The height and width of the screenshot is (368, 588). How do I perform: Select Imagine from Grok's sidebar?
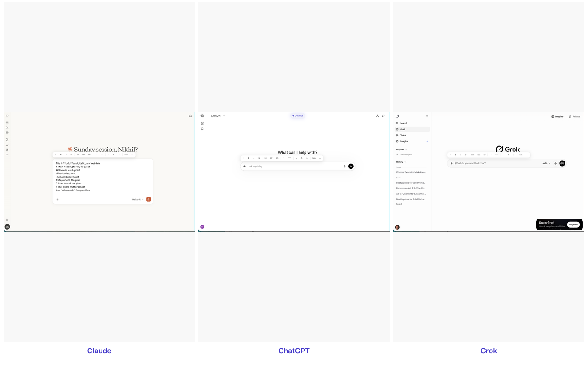click(x=403, y=141)
